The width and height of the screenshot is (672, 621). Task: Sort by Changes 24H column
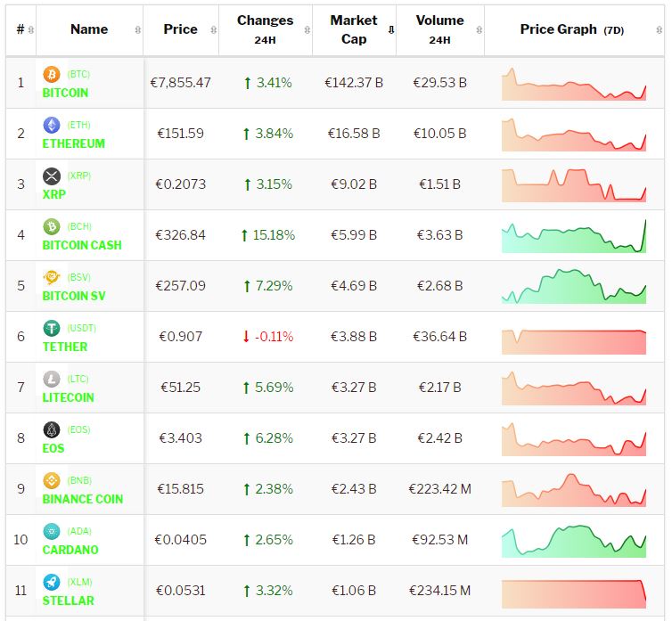pos(265,29)
